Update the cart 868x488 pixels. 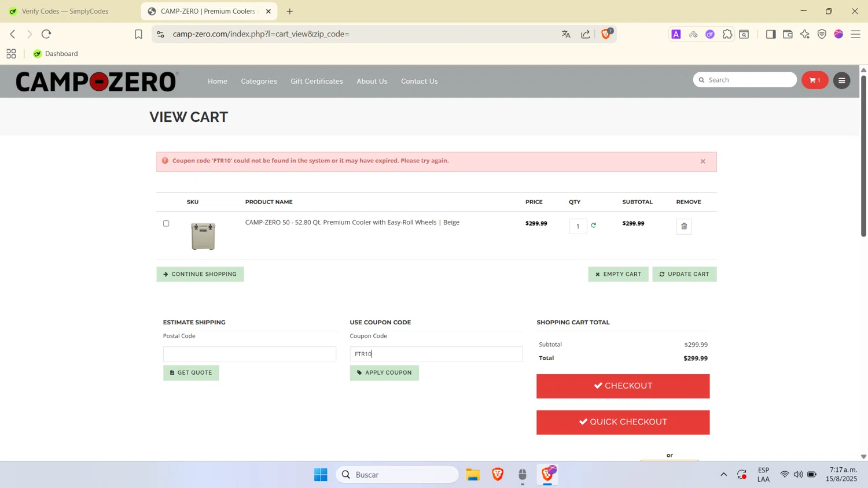tap(685, 274)
